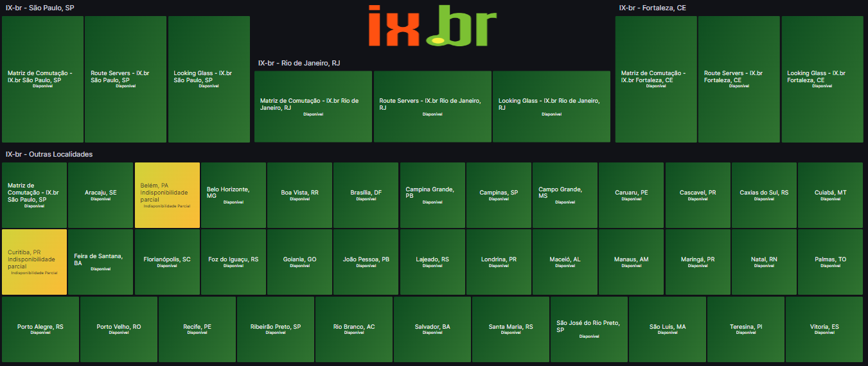
Task: Collapse the IX-br - São Paulo, SP row
Action: [39, 8]
